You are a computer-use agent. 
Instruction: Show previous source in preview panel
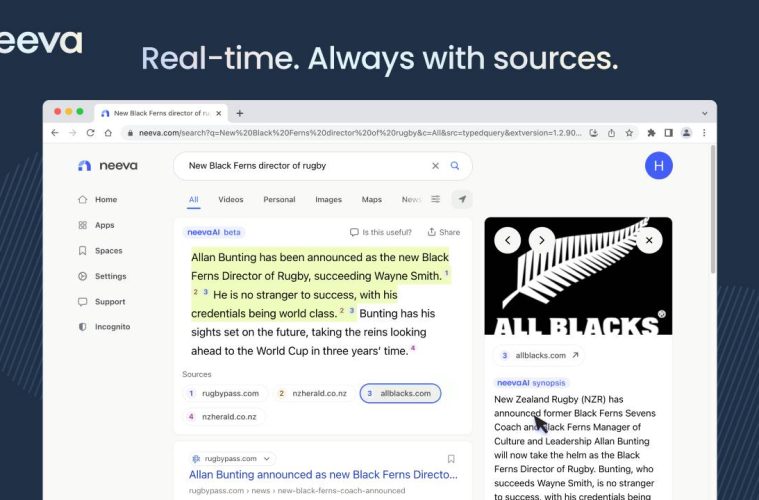pos(508,240)
